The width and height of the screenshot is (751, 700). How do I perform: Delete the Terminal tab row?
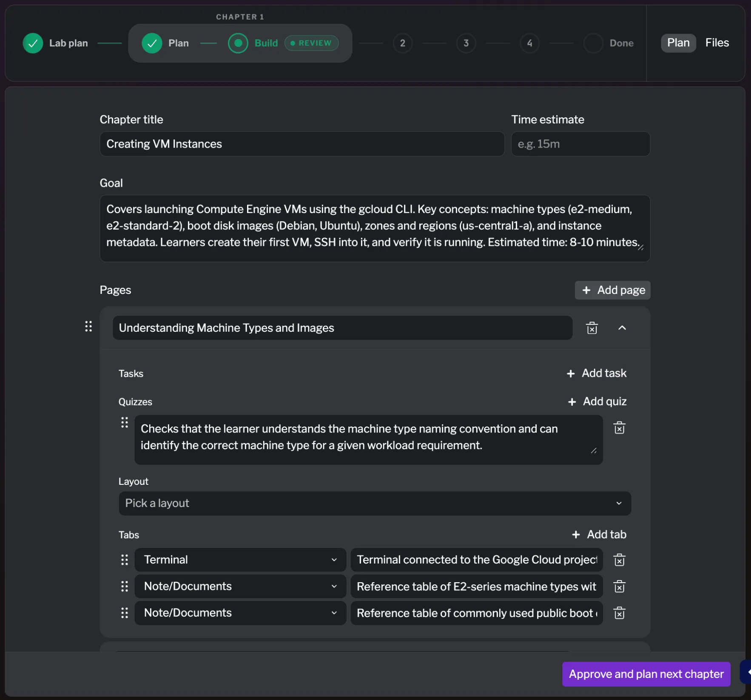(620, 560)
